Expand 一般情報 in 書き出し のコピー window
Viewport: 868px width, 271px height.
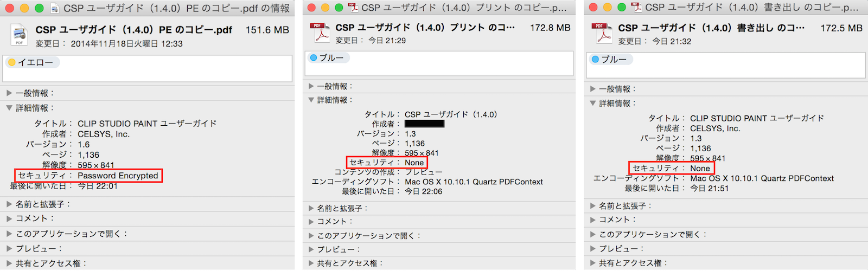coord(593,89)
